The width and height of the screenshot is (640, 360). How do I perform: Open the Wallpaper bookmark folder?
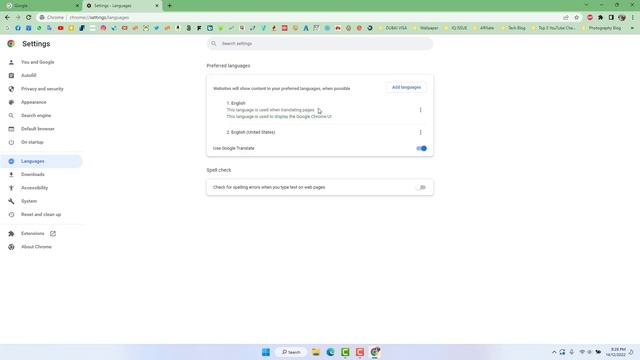click(426, 28)
